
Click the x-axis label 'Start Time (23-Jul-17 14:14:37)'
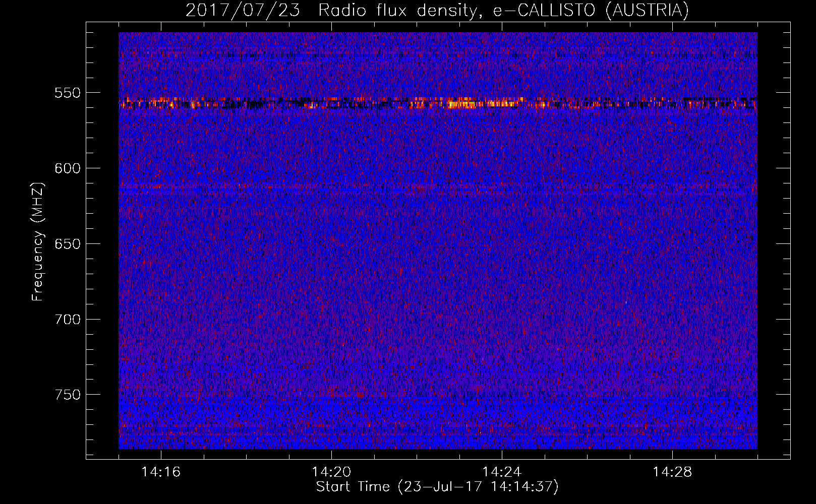point(437,487)
